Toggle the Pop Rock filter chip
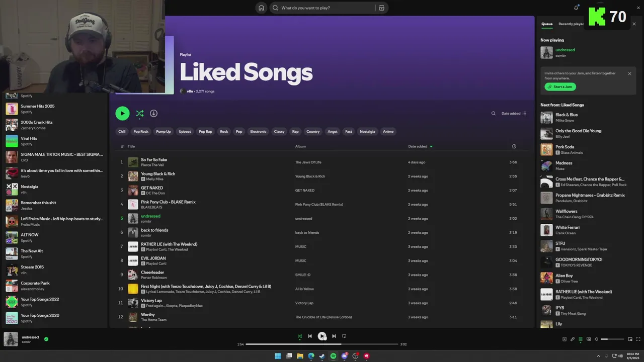The image size is (644, 362). click(141, 131)
